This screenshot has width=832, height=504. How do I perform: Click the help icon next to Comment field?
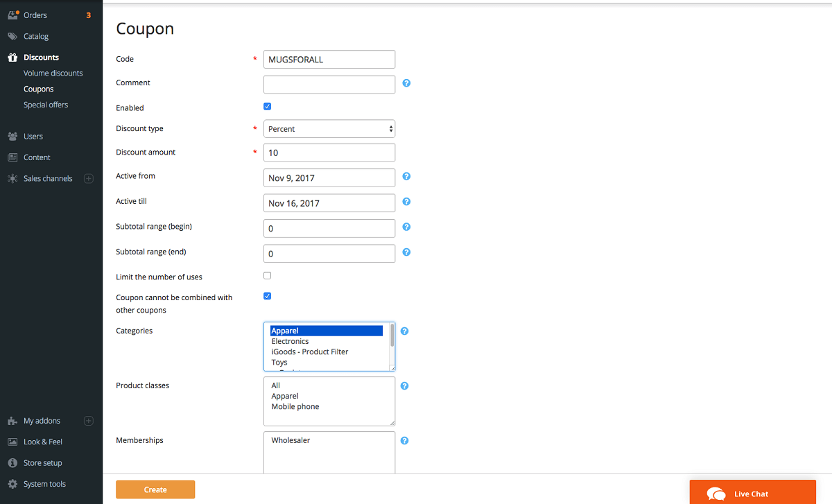pyautogui.click(x=406, y=83)
